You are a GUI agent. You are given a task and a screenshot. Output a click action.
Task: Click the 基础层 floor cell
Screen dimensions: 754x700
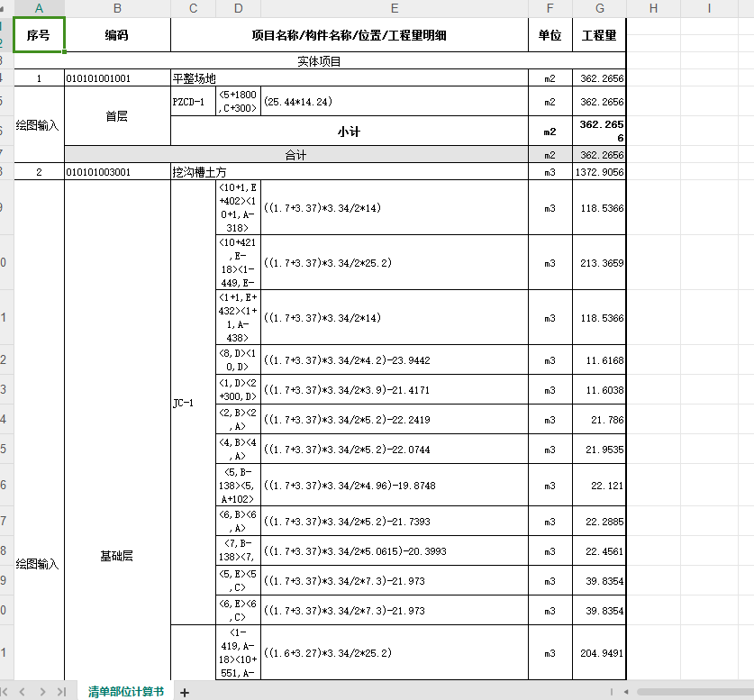[117, 556]
